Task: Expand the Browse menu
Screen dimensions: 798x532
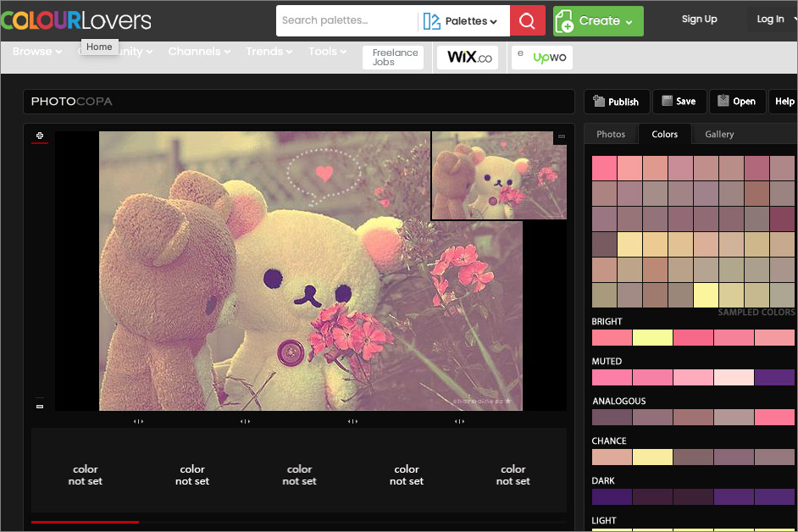Action: pos(36,52)
